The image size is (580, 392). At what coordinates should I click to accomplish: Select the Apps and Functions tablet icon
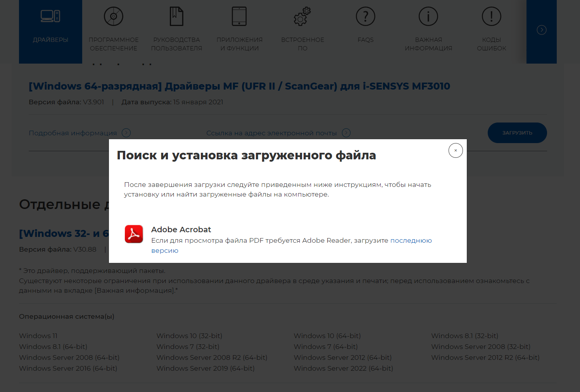pyautogui.click(x=239, y=16)
